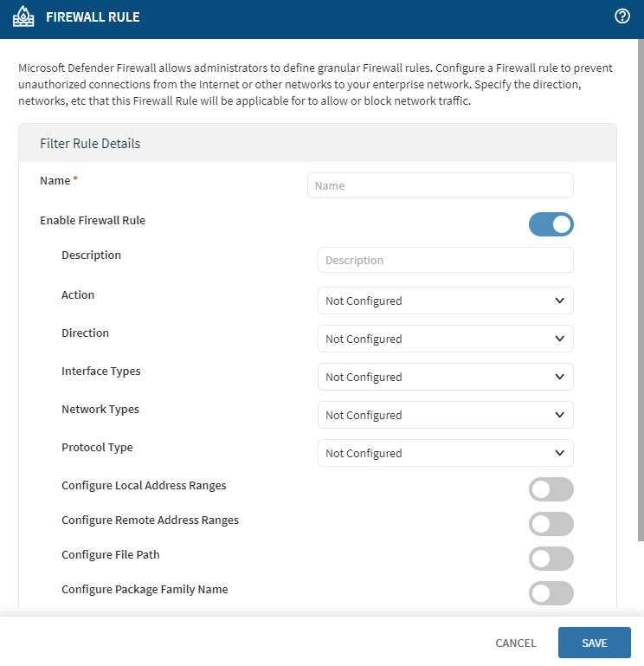Click the Filter Rule Details section header
The width and height of the screenshot is (644, 666).
pyautogui.click(x=90, y=143)
